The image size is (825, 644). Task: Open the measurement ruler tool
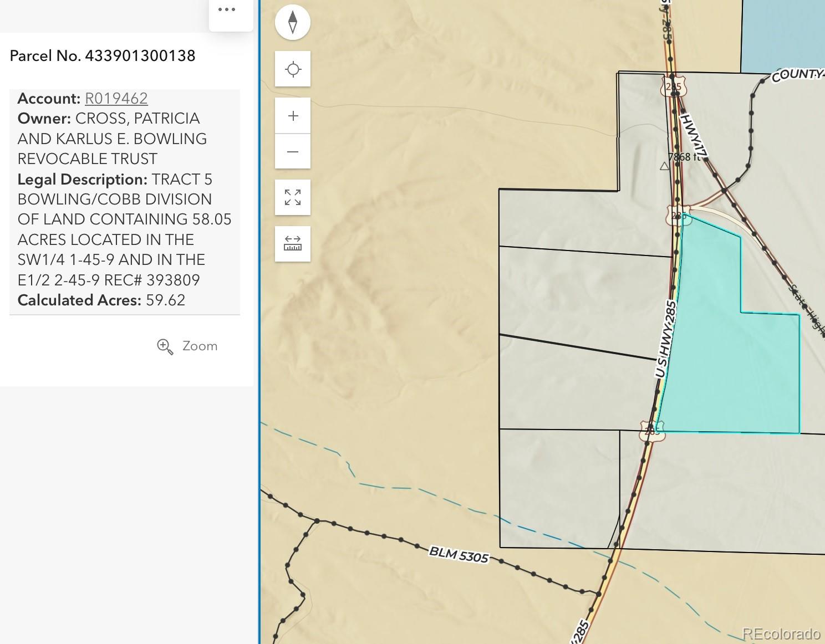tap(293, 244)
